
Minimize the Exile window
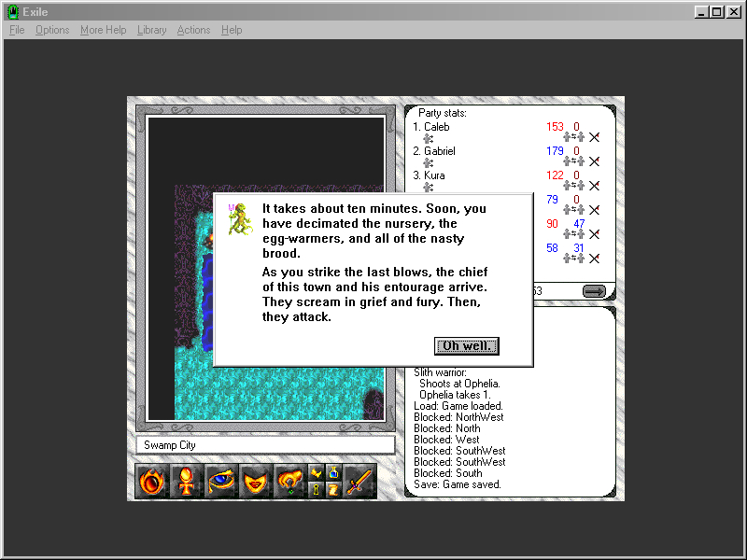(701, 12)
